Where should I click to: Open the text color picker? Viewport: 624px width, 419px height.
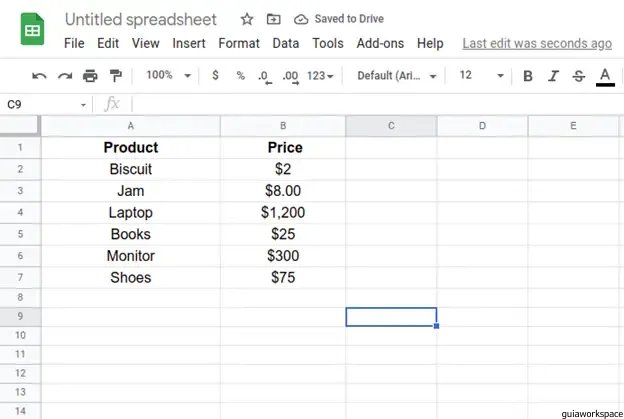click(605, 76)
